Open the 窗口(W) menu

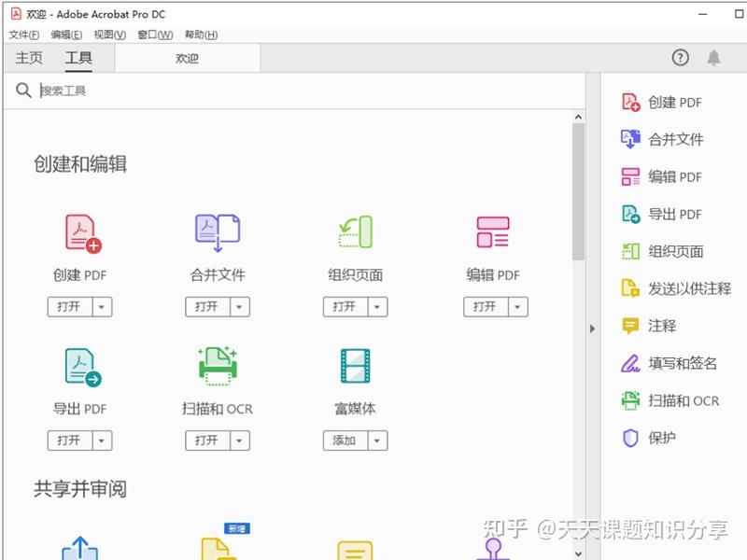(x=155, y=35)
